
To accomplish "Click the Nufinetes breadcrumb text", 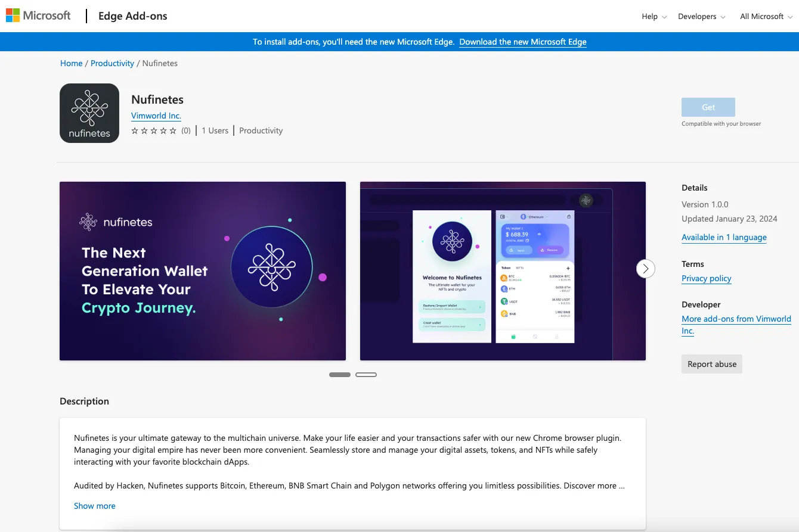I will click(x=160, y=63).
